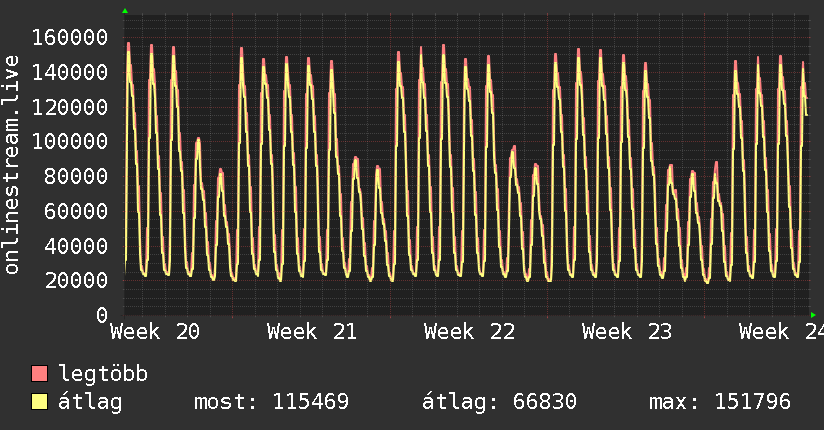Select the 20000 y-axis value

[x=76, y=280]
